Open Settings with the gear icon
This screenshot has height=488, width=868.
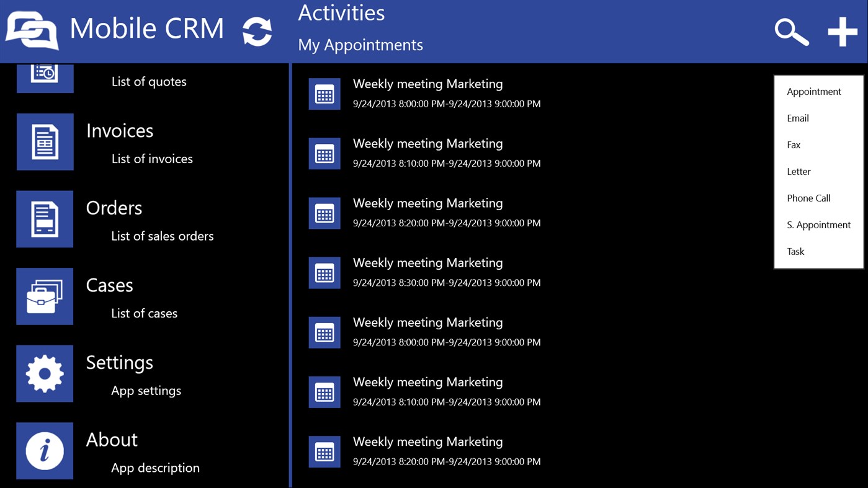[x=45, y=373]
